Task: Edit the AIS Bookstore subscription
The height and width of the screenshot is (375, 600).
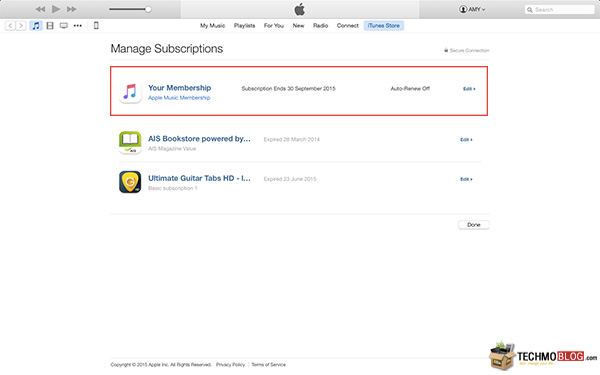Action: tap(466, 140)
